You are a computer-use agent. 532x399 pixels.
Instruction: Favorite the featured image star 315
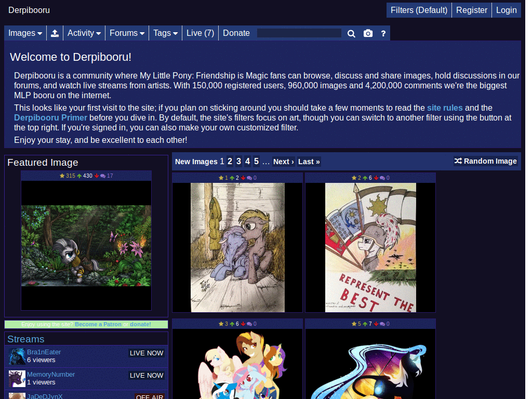(67, 176)
